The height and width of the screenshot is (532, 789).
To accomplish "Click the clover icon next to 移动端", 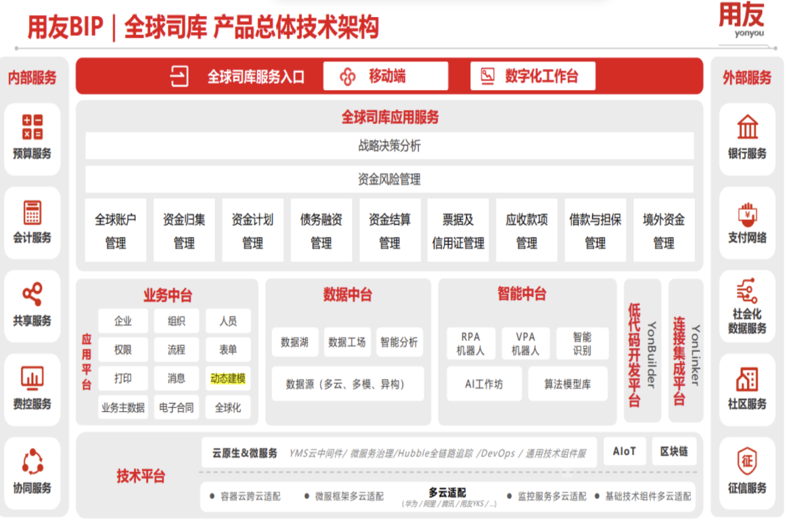I will [x=348, y=76].
